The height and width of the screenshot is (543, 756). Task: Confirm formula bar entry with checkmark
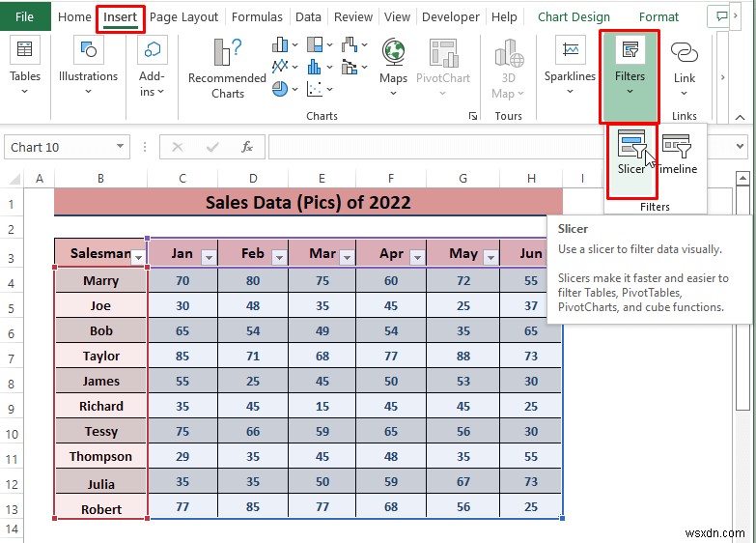click(x=212, y=147)
